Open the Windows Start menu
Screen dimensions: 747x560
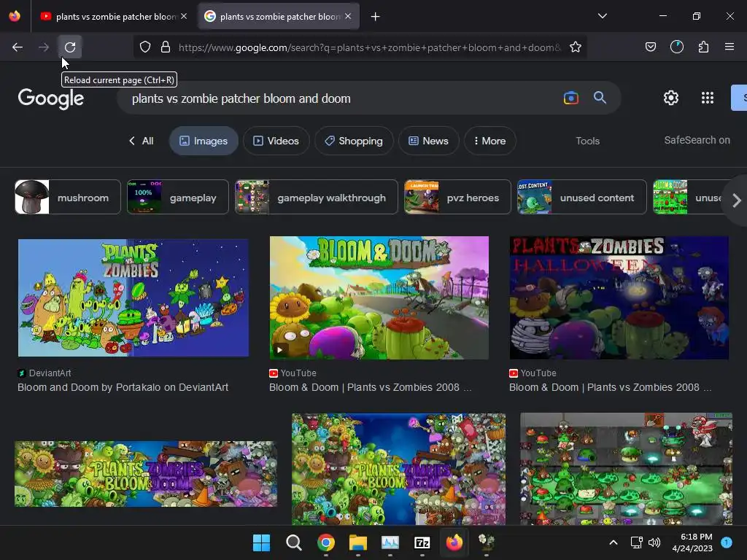(x=261, y=542)
